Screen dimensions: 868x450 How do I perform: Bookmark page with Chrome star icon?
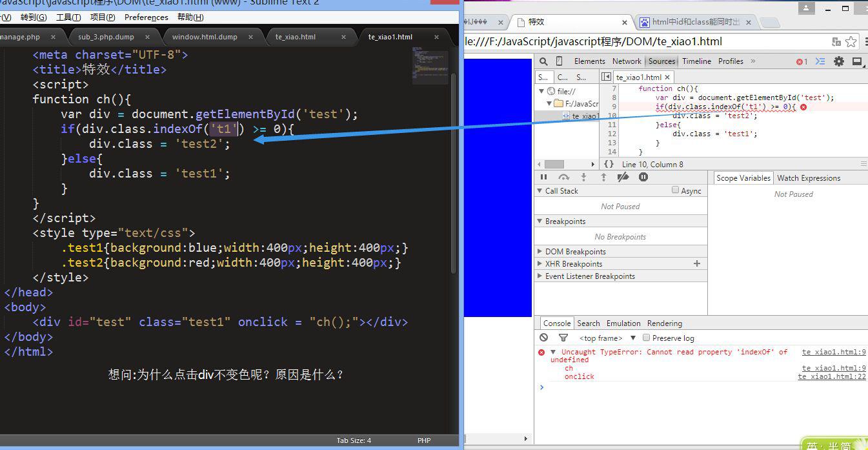(x=851, y=42)
